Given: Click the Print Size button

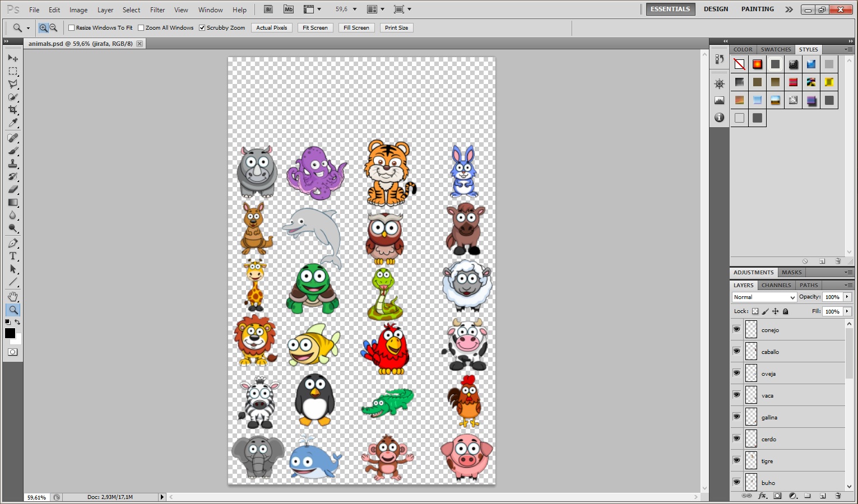Looking at the screenshot, I should 397,27.
